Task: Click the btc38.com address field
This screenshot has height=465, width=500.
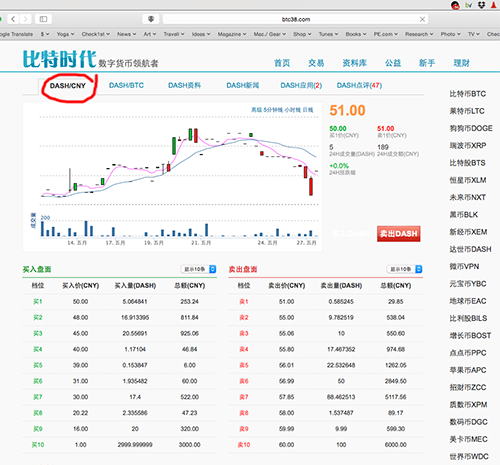Action: (295, 19)
